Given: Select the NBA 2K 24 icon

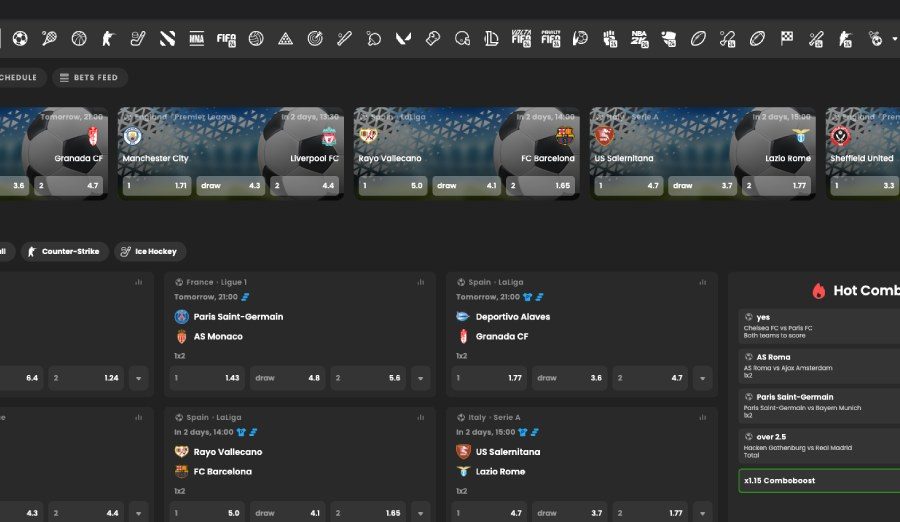Looking at the screenshot, I should (639, 38).
